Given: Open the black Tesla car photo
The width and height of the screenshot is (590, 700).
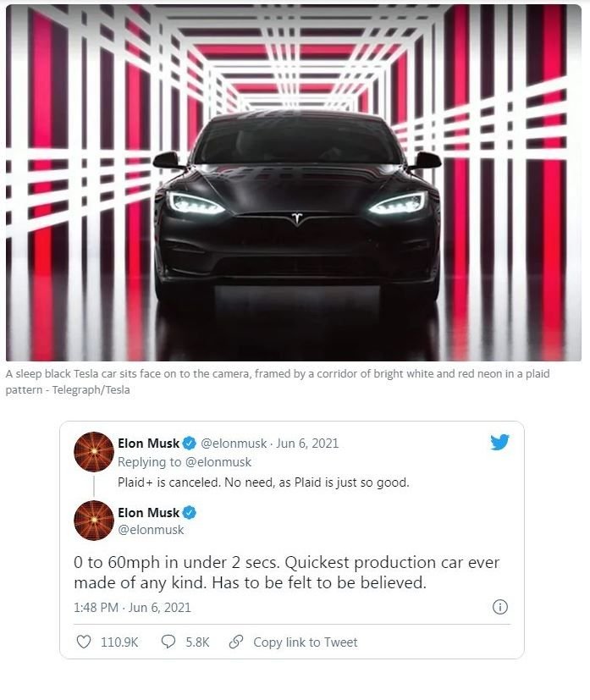Looking at the screenshot, I should coord(294,182).
